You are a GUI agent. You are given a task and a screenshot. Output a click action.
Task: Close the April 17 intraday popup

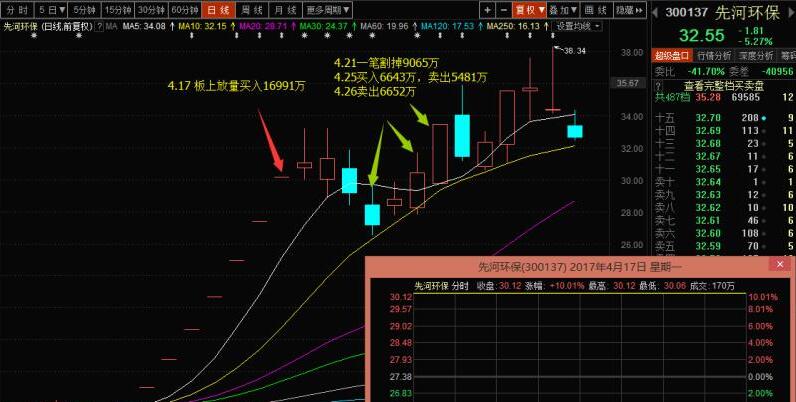click(x=780, y=264)
